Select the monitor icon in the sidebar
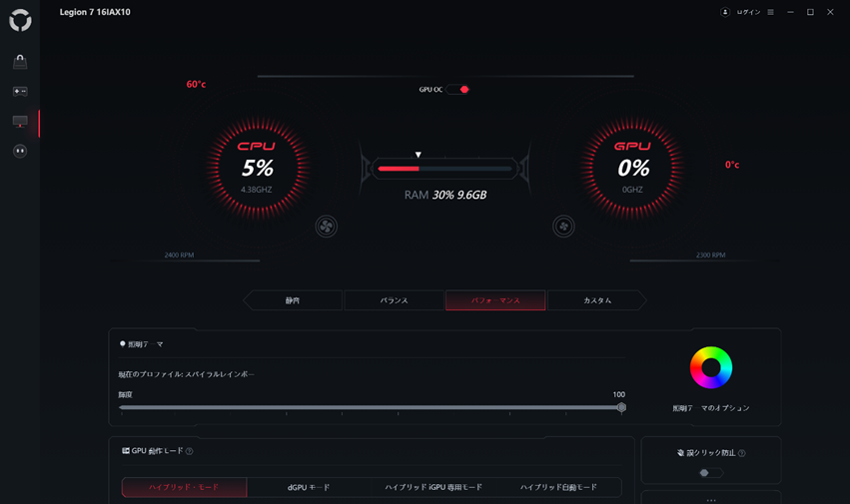The height and width of the screenshot is (504, 850). pos(20,122)
